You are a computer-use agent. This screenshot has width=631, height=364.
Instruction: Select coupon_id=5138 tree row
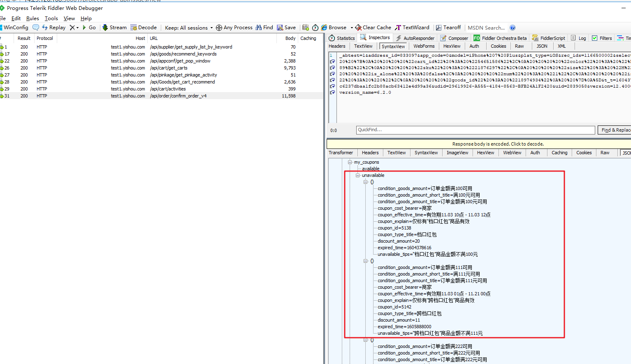coord(394,228)
